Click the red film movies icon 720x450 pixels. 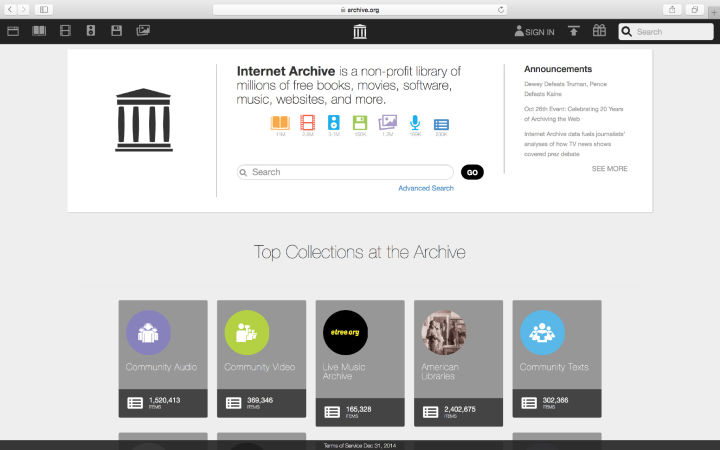307,123
